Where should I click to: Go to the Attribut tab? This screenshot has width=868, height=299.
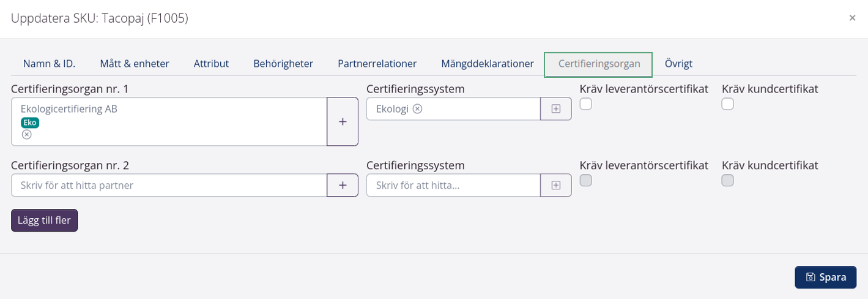pos(211,64)
